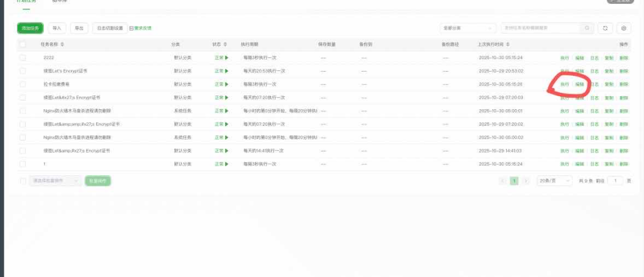This screenshot has height=277, width=644.
Task: Click the time 2025-10-30 05:15:26
Action: [x=501, y=85]
